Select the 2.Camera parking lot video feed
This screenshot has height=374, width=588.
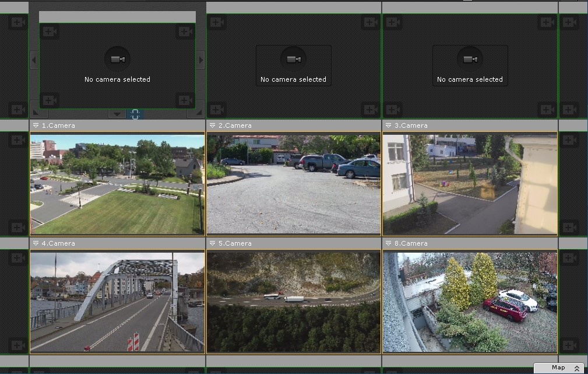tap(293, 184)
